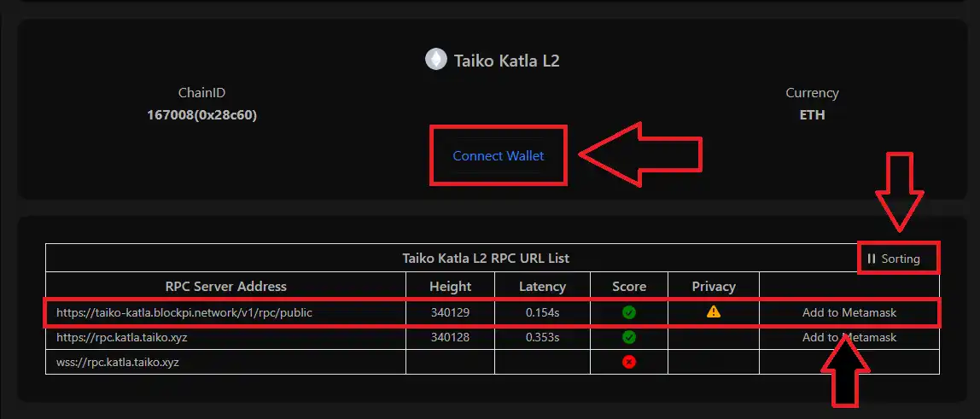Select the https://rpc.katla.taiko.xyz address
This screenshot has height=419, width=980.
coord(120,338)
